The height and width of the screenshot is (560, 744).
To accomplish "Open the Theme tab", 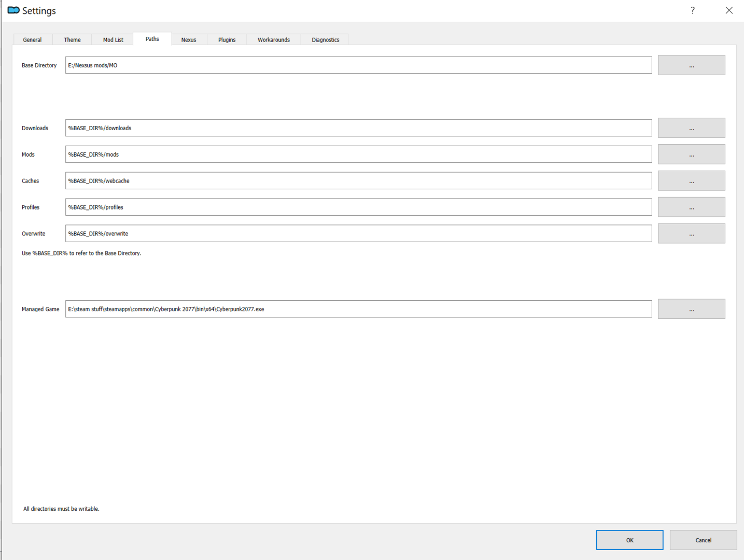I will tap(72, 40).
